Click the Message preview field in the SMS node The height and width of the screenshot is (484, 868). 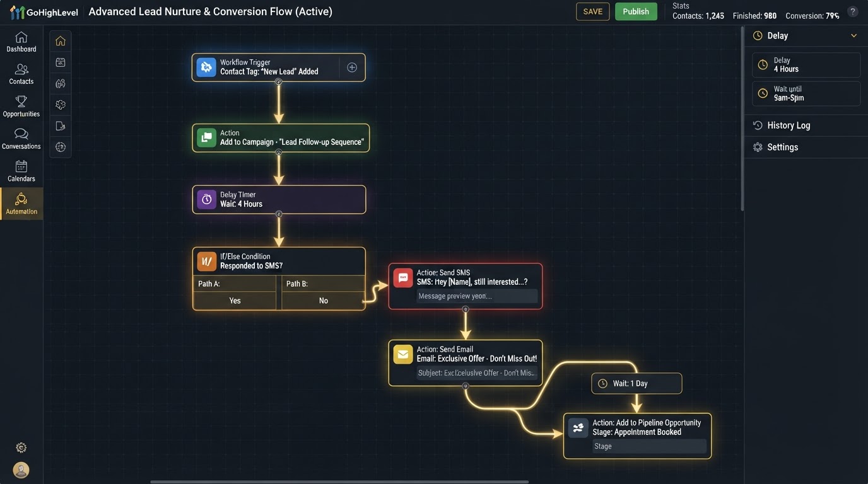tap(477, 296)
